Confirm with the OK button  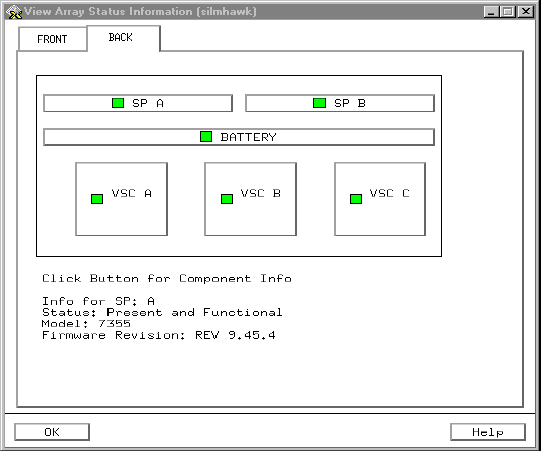tap(52, 432)
